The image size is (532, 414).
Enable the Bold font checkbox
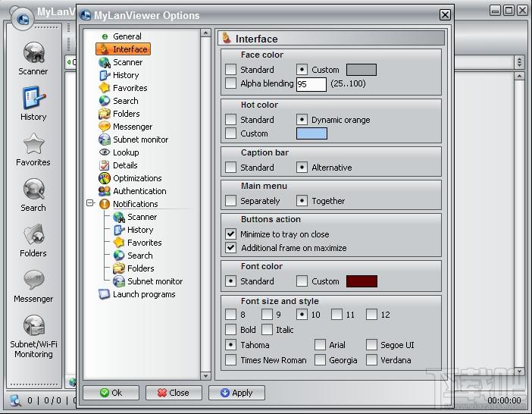click(231, 330)
